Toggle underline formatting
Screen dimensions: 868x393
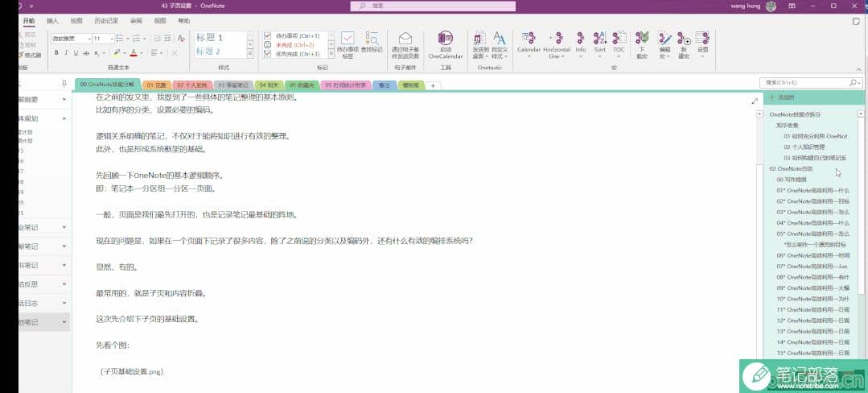click(76, 52)
